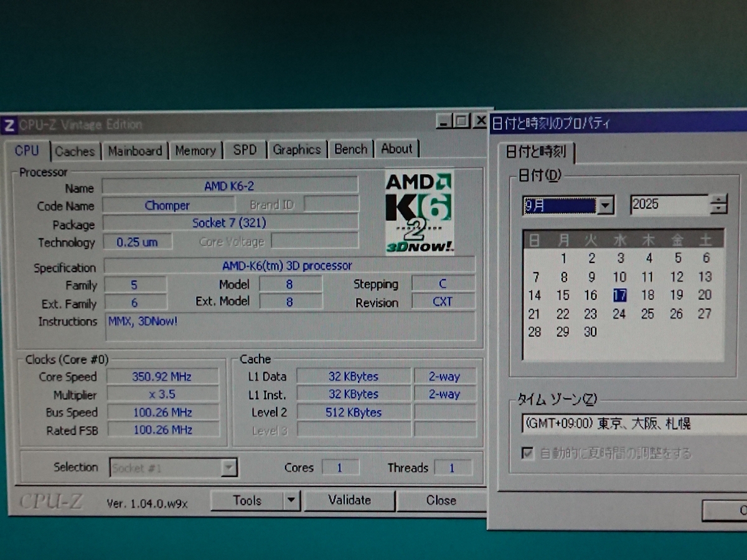Viewport: 747px width, 560px height.
Task: Open the Mainboard tab
Action: point(134,151)
